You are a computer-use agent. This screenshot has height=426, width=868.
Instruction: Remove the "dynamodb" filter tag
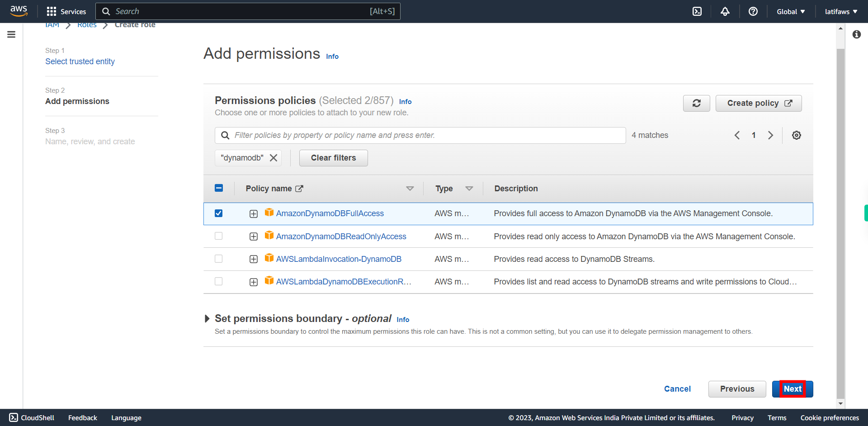pyautogui.click(x=274, y=158)
